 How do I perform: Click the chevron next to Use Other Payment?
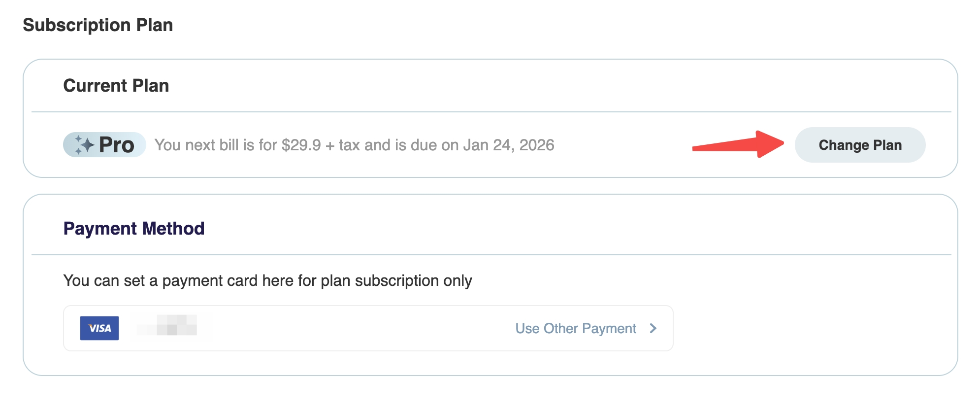tap(653, 328)
